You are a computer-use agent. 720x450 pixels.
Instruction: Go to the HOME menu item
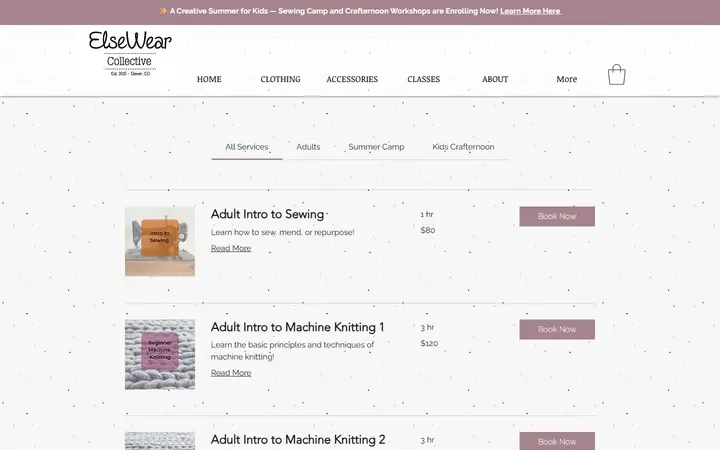point(209,79)
